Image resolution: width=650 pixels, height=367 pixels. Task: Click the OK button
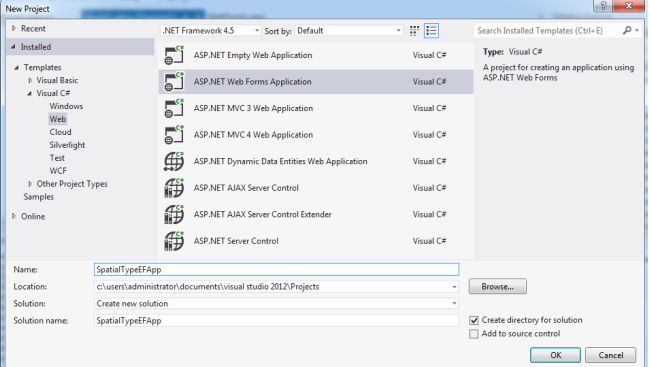(x=555, y=355)
